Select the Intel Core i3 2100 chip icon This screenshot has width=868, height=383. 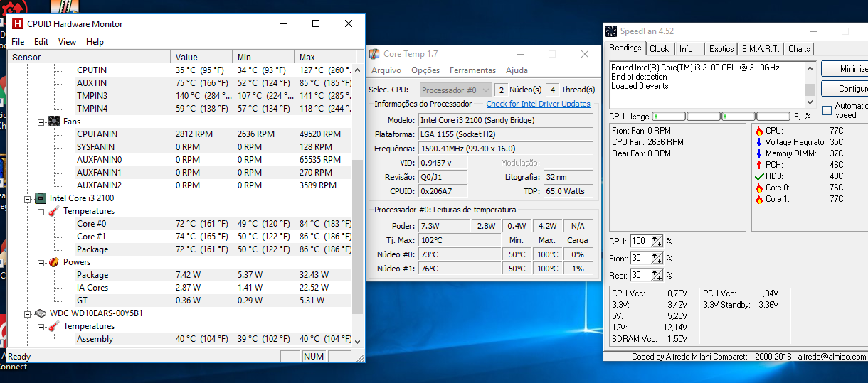pos(41,198)
